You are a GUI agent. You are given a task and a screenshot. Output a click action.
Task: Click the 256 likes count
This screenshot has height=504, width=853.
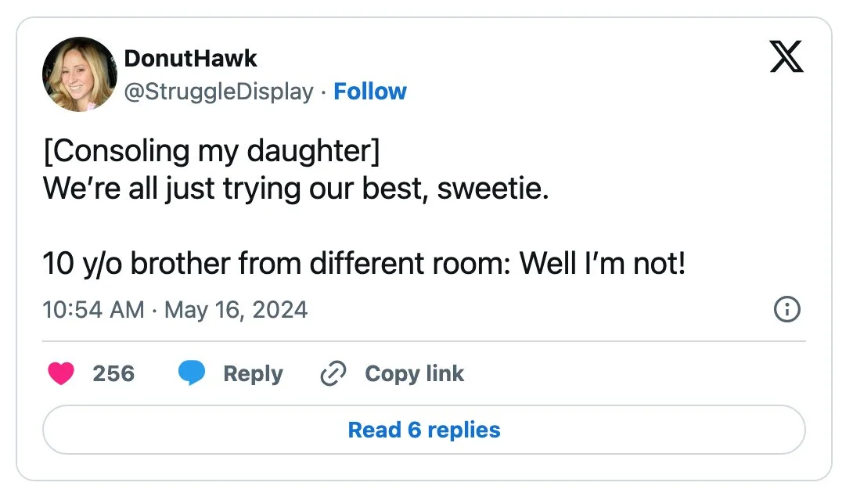pyautogui.click(x=113, y=374)
